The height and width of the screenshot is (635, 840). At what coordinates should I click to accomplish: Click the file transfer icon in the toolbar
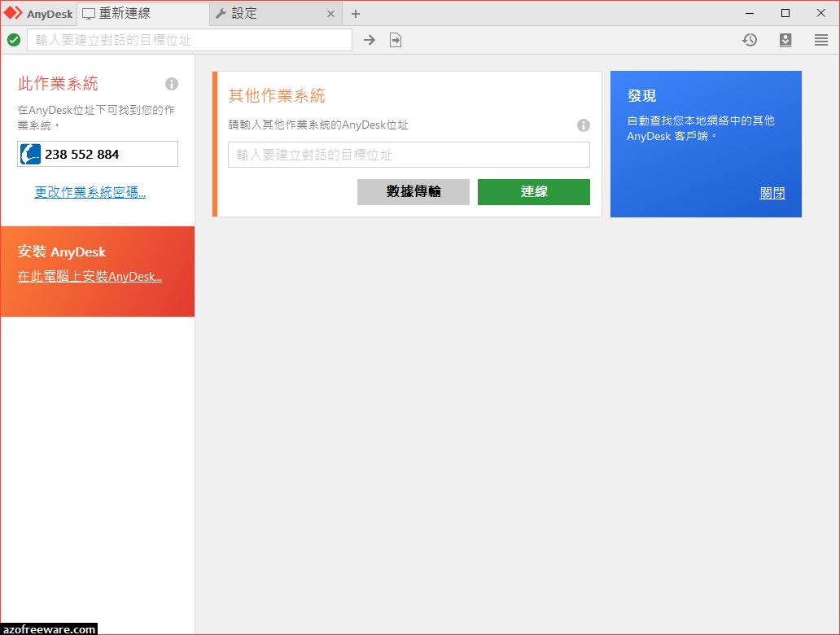pyautogui.click(x=396, y=40)
